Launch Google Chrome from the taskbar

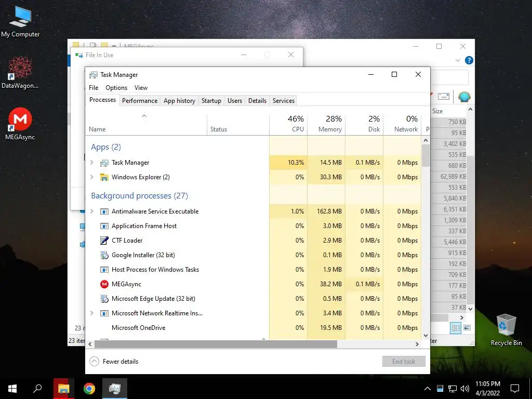[89, 389]
